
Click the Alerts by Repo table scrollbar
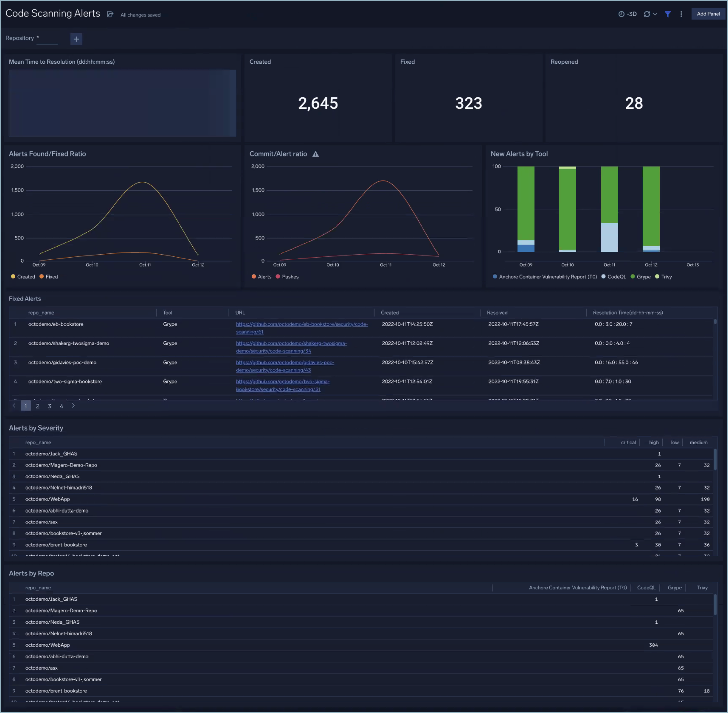tap(715, 605)
